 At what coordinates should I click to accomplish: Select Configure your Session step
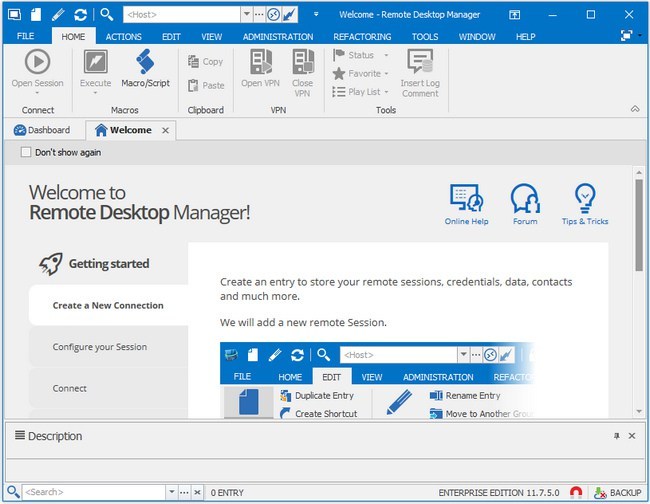point(108,347)
